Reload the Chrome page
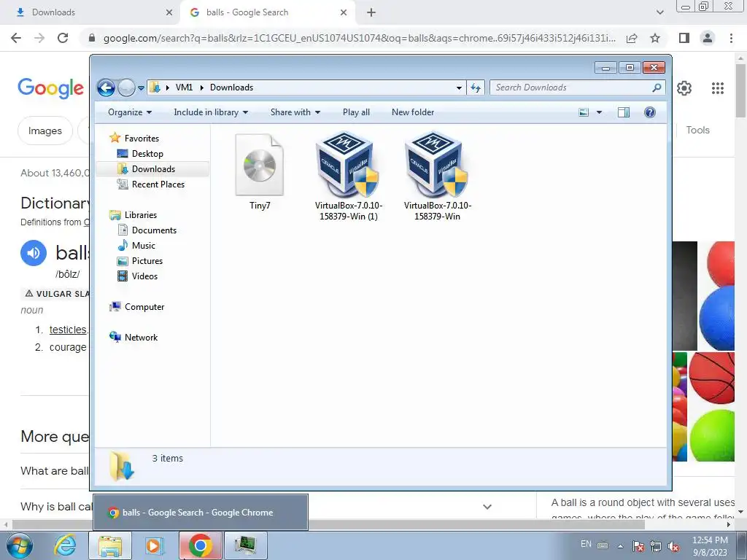The height and width of the screenshot is (560, 747). (x=63, y=38)
